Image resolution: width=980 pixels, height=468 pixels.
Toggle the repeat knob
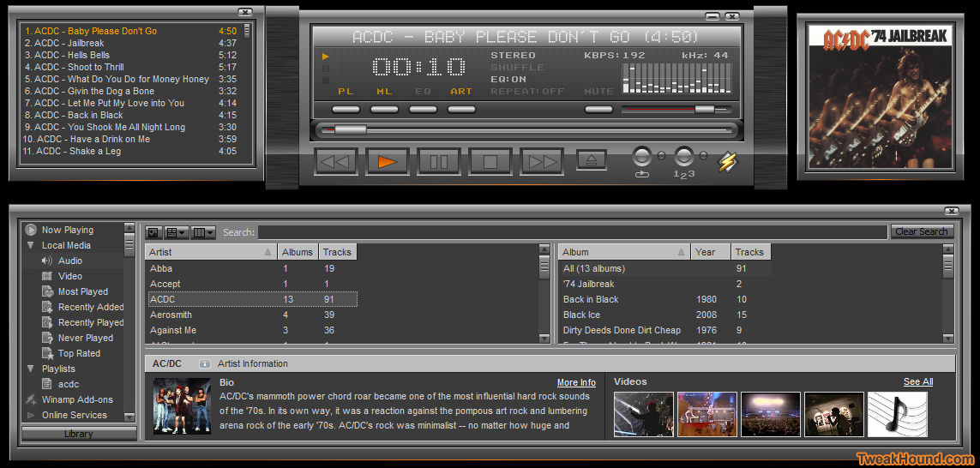coord(642,156)
